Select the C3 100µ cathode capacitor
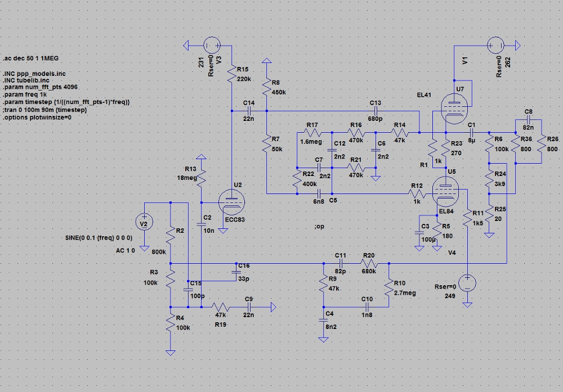 (x=419, y=235)
